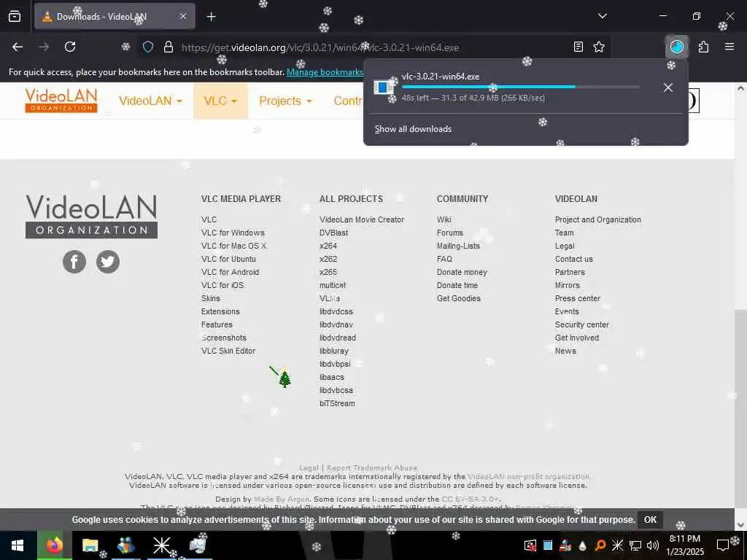Click the VideoLAN Organization header logo
Image resolution: width=747 pixels, height=560 pixels.
[x=61, y=101]
